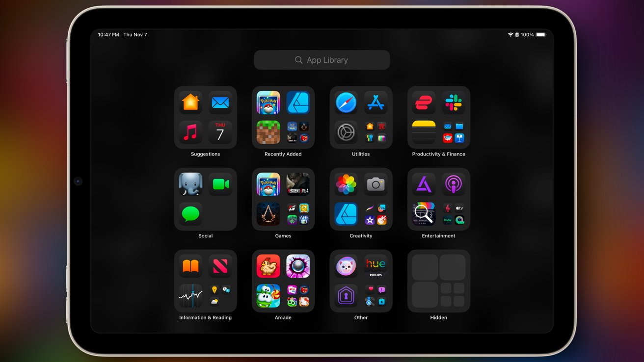Expand the Recently Added small icon cluster

click(x=298, y=132)
